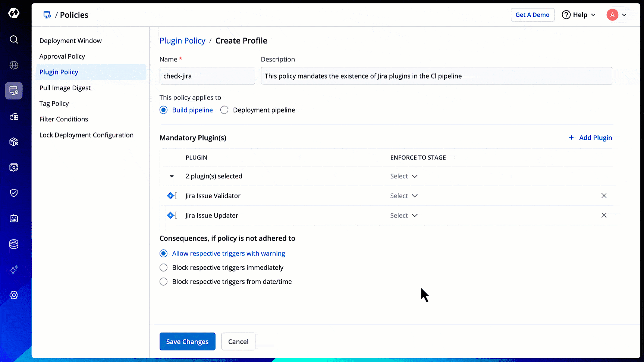Collapse the 2 plugin(s) selected group
This screenshot has height=362, width=644.
pos(172,176)
